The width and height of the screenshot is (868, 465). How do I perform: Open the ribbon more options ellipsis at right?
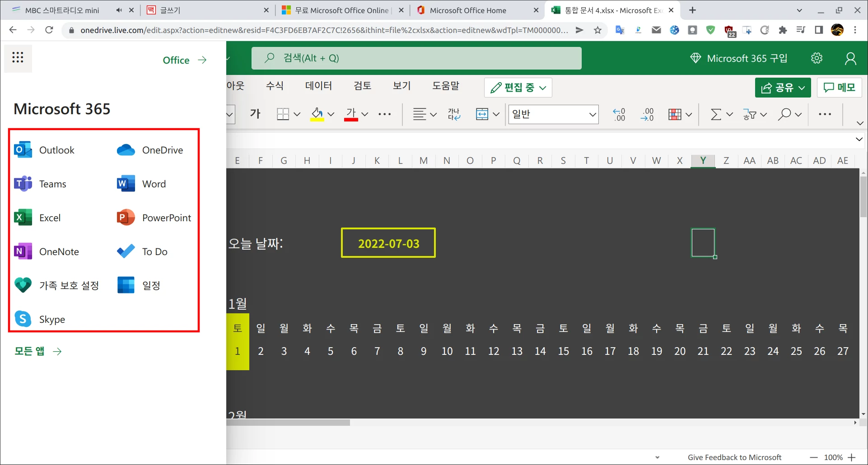825,114
